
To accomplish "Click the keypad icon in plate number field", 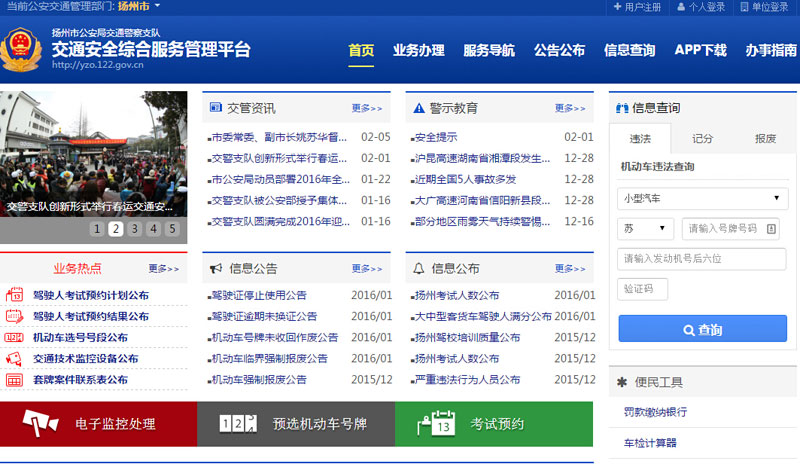I will (x=771, y=229).
